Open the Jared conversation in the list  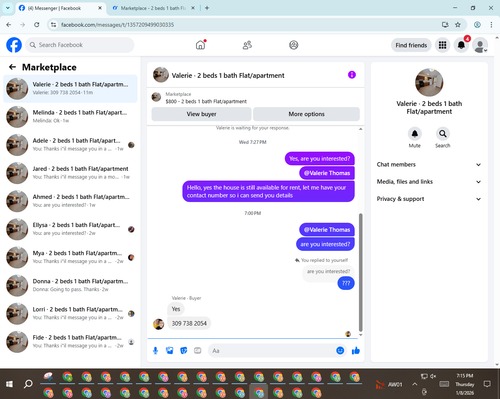tap(70, 173)
